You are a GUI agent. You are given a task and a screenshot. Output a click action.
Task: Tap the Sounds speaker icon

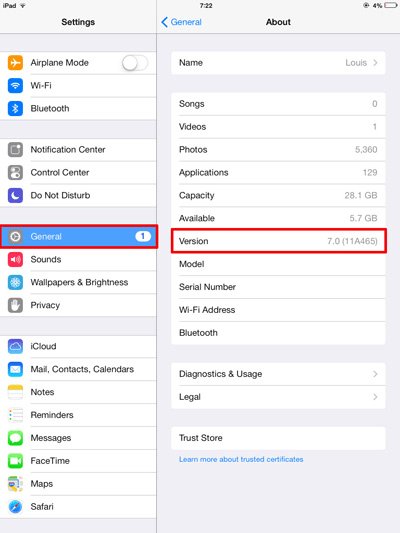15,260
